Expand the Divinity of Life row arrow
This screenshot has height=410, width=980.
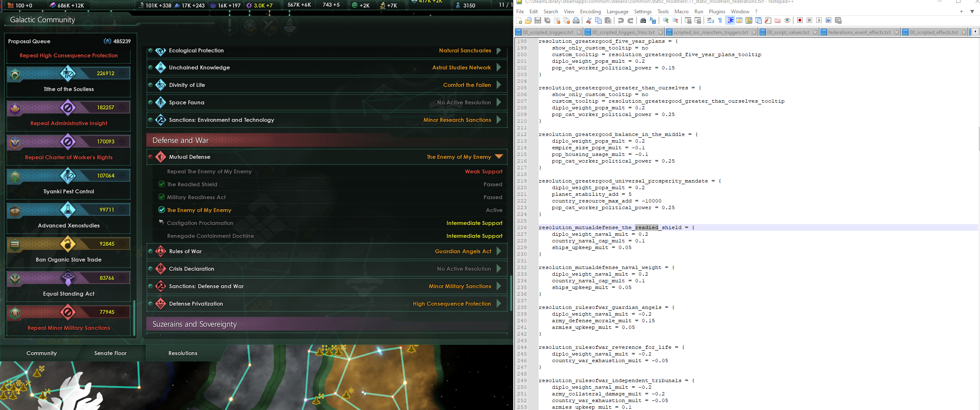499,85
